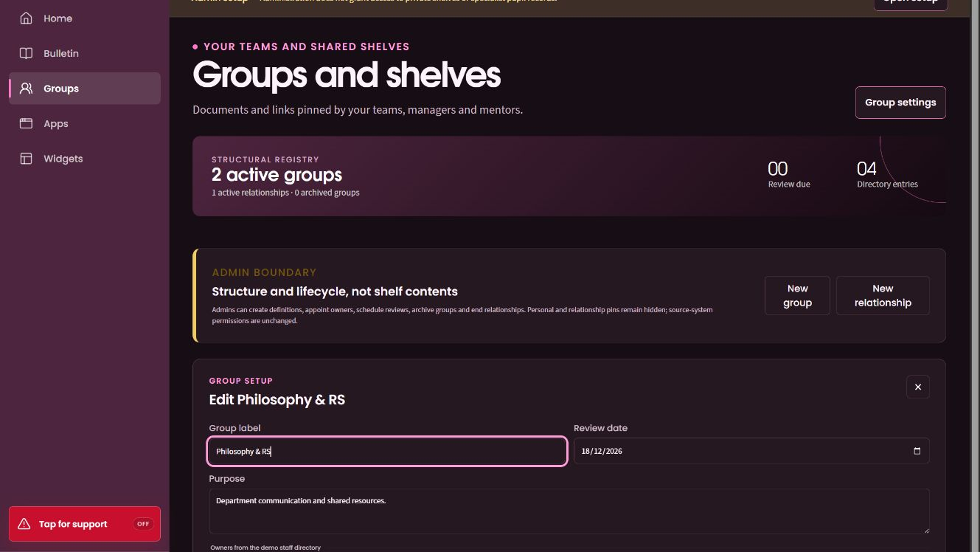980x552 pixels.
Task: Click 'YOUR TEAMS AND SHARED SHELVES' eyebrow text
Action: click(x=306, y=46)
